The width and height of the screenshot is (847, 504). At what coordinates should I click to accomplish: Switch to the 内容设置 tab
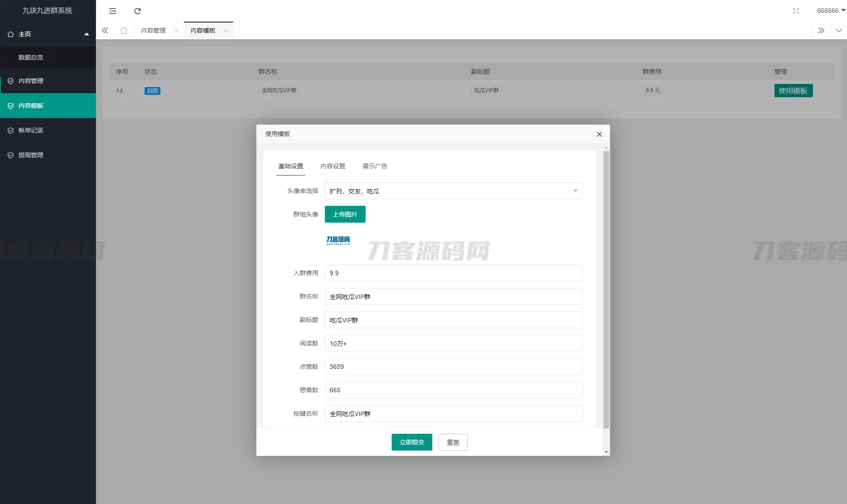[x=333, y=166]
